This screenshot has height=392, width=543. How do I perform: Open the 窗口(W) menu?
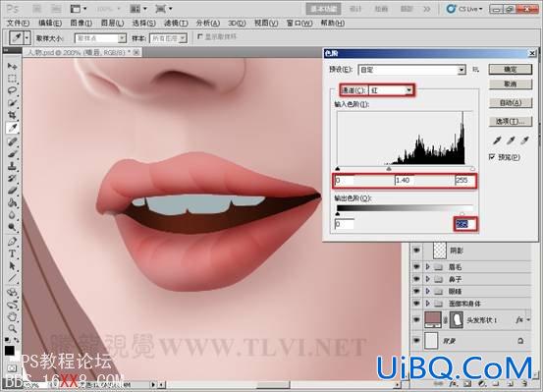pos(299,23)
